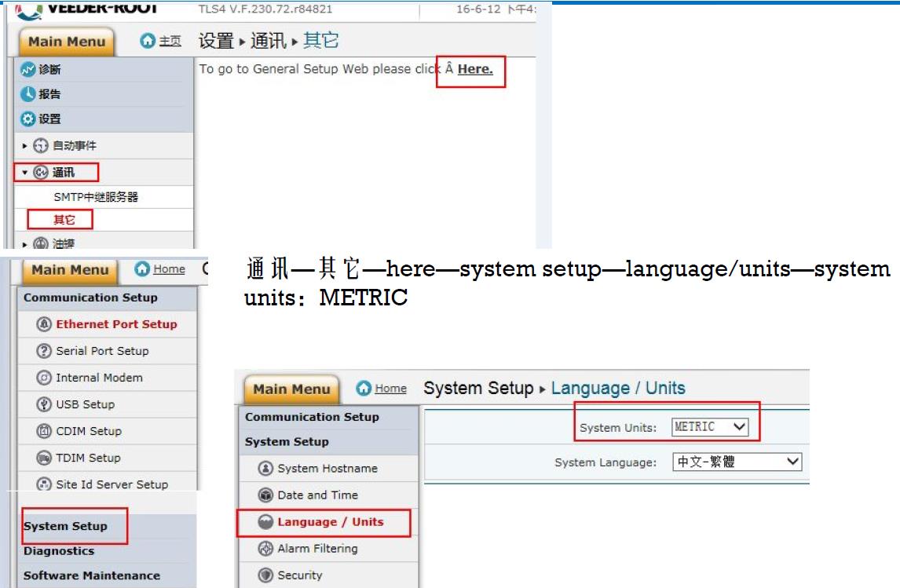Open the System Units METRIC dropdown
This screenshot has height=588, width=900.
coord(710,427)
